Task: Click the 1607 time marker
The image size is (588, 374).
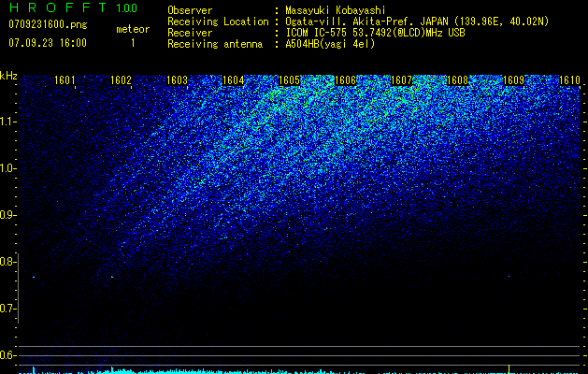Action: click(x=401, y=80)
